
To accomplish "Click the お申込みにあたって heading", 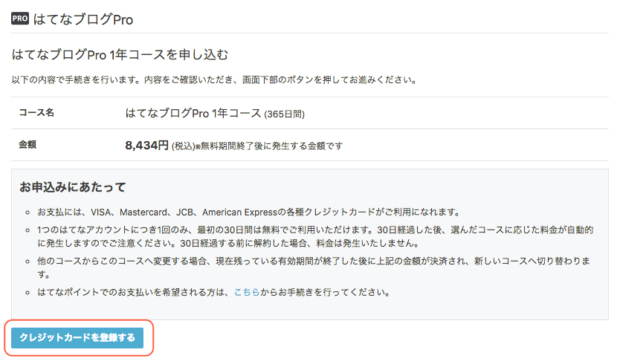I will point(73,187).
